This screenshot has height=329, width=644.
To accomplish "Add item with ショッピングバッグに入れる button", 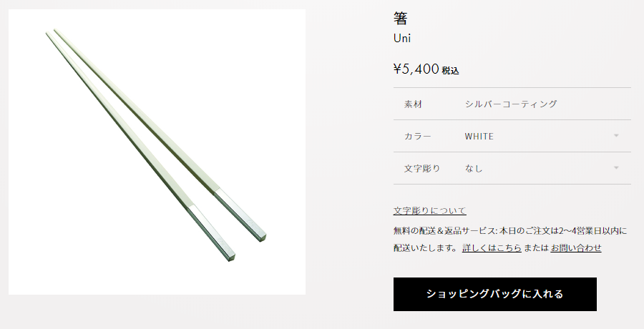I will (x=495, y=294).
